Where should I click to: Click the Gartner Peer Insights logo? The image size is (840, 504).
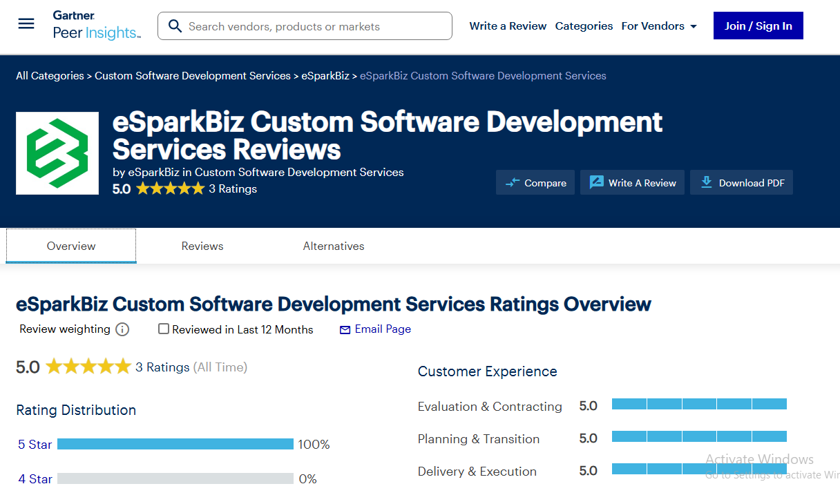pos(97,26)
